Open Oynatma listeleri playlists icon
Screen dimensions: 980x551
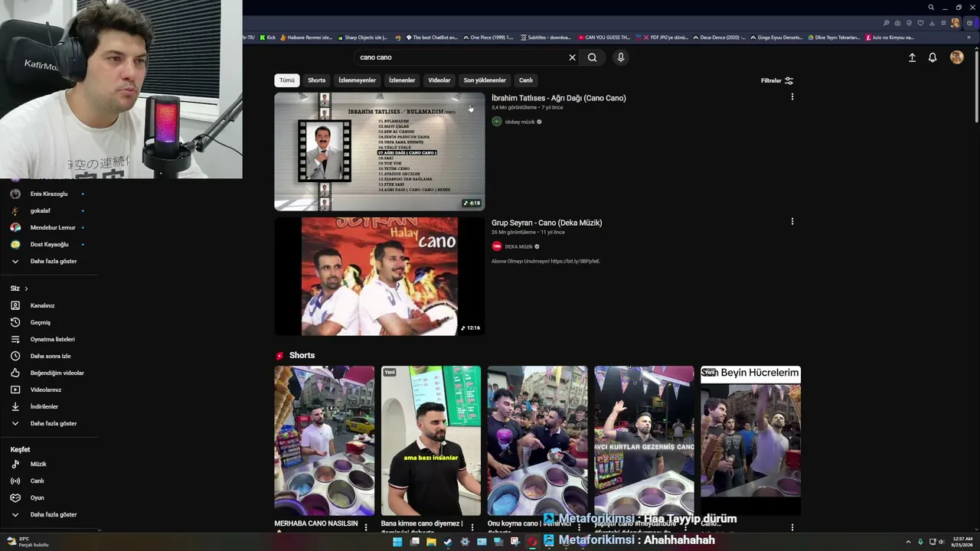tap(15, 339)
